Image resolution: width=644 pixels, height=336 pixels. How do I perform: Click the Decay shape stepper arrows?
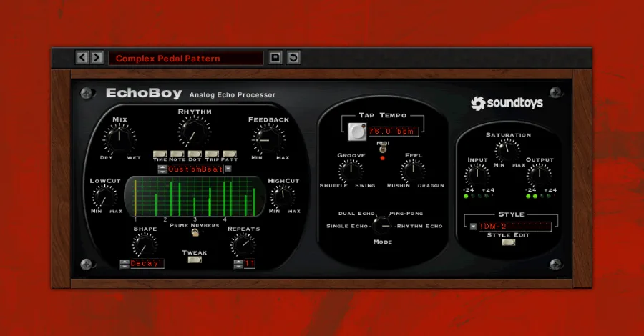pyautogui.click(x=125, y=264)
